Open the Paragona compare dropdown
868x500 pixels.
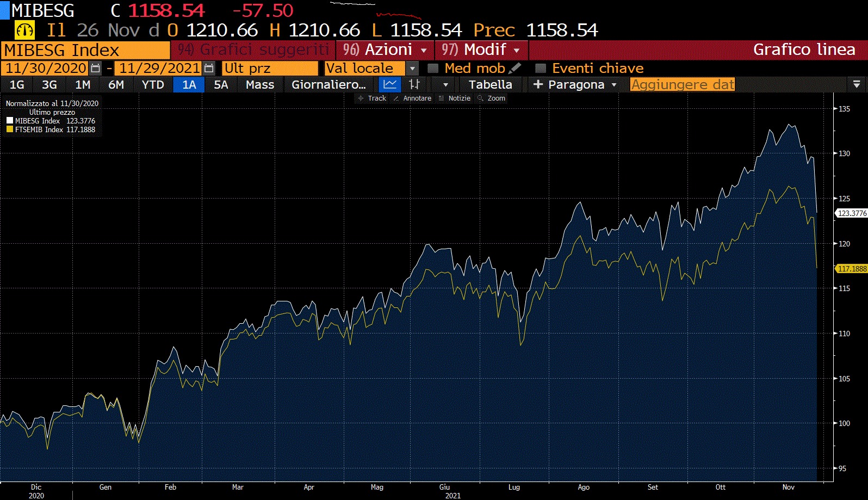coord(575,84)
